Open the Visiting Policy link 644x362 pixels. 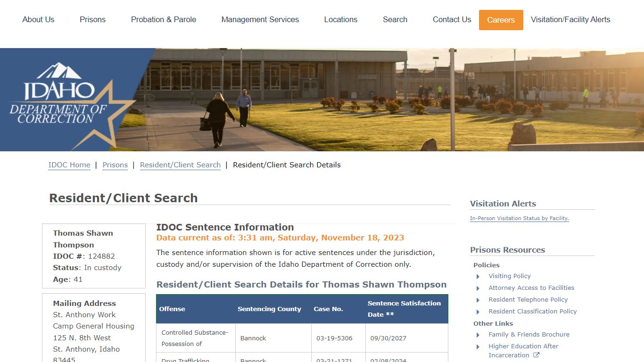coord(510,276)
